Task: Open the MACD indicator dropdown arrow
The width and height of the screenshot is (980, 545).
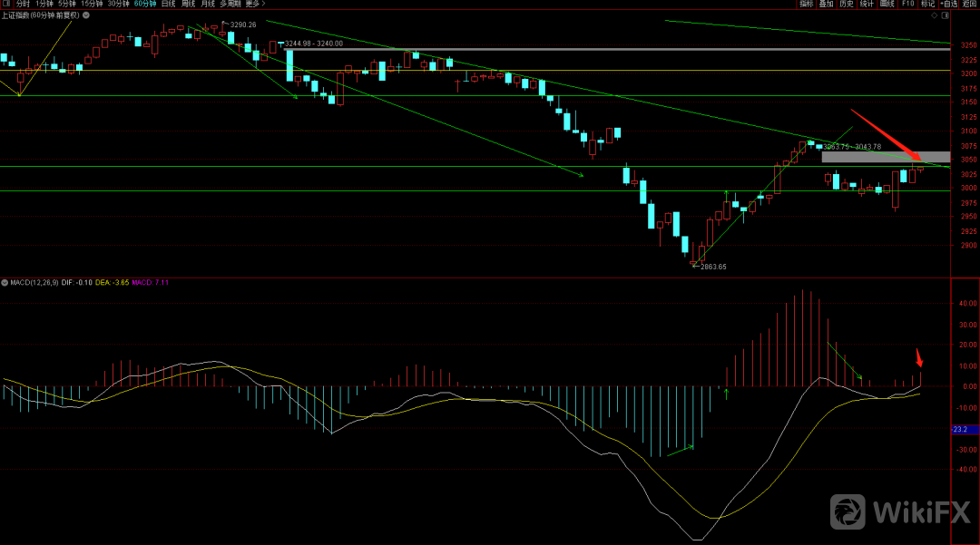Action: pyautogui.click(x=4, y=283)
